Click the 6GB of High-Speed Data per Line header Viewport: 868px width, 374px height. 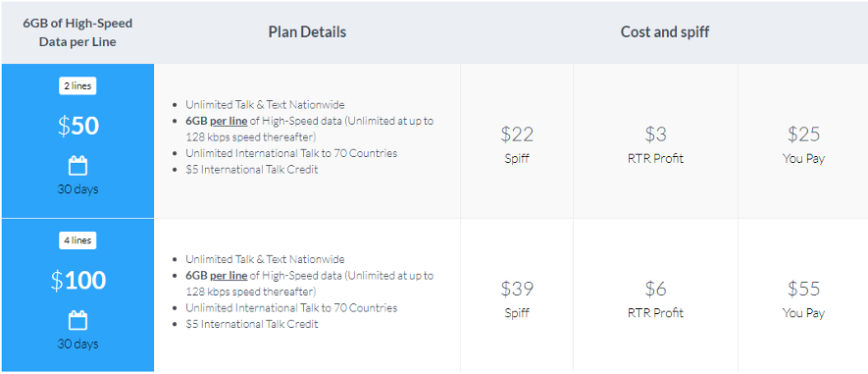[77, 32]
